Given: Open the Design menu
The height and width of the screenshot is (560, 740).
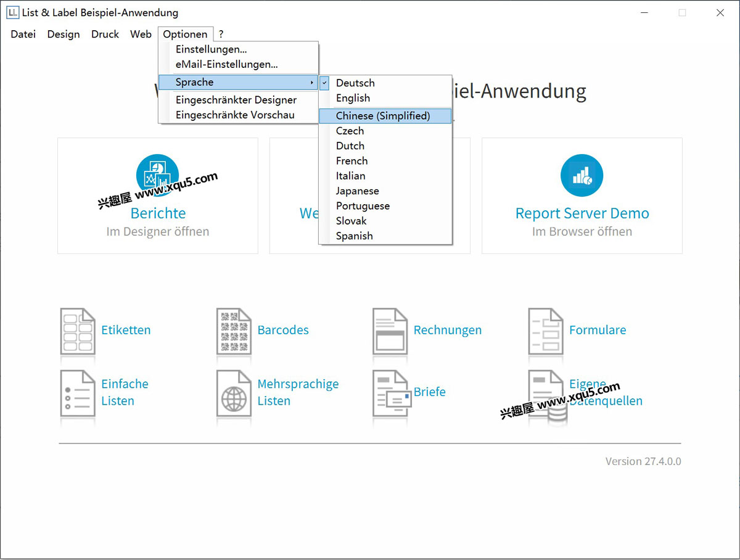Looking at the screenshot, I should pos(64,35).
